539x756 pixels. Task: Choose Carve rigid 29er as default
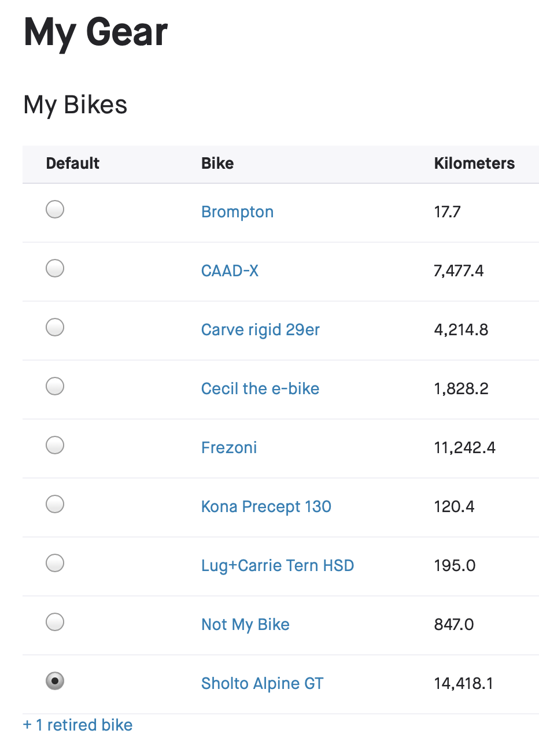[55, 327]
